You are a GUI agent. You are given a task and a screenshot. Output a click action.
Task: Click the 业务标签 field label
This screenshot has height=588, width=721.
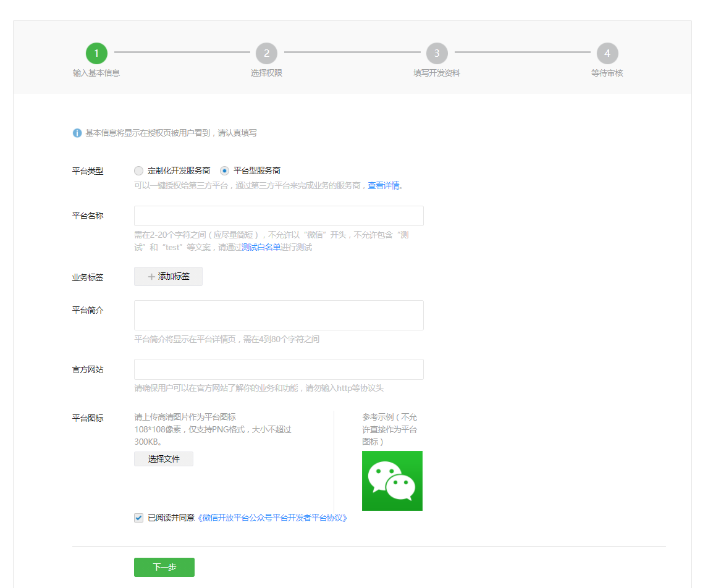tap(88, 277)
